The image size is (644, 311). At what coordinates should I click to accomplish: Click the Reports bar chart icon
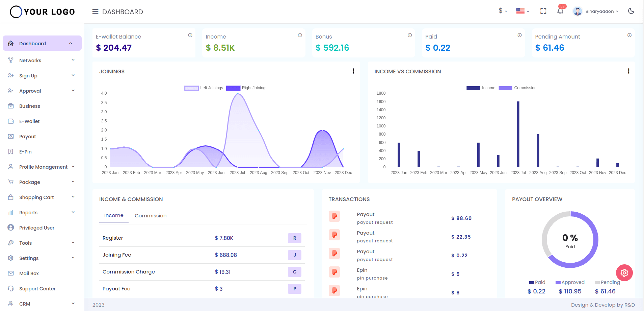(x=11, y=212)
